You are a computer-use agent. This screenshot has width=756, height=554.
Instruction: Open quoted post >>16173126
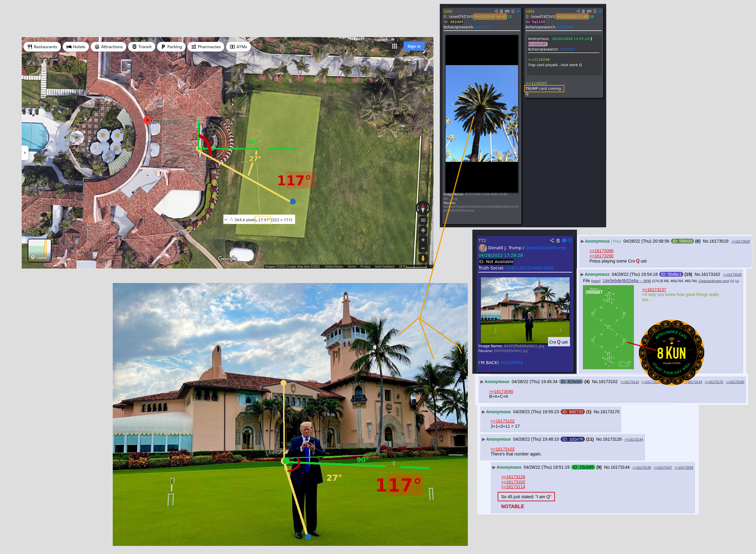click(513, 477)
